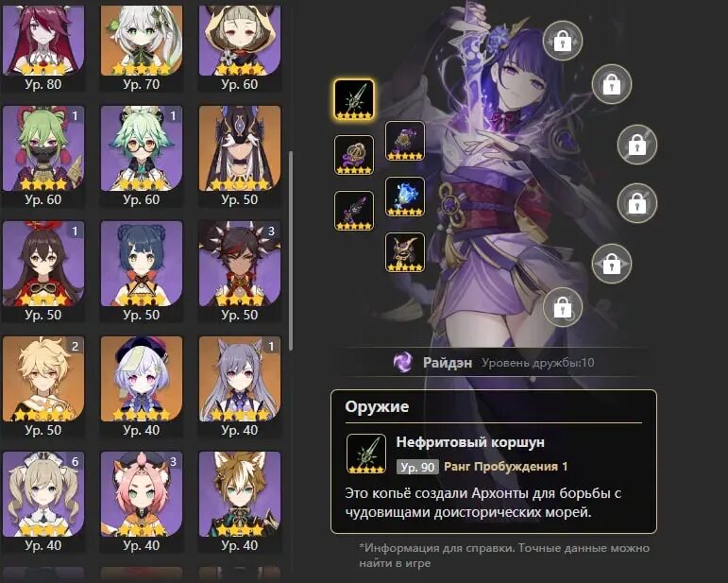
Task: Select the equipped Jade spear weapon icon
Action: click(x=354, y=100)
